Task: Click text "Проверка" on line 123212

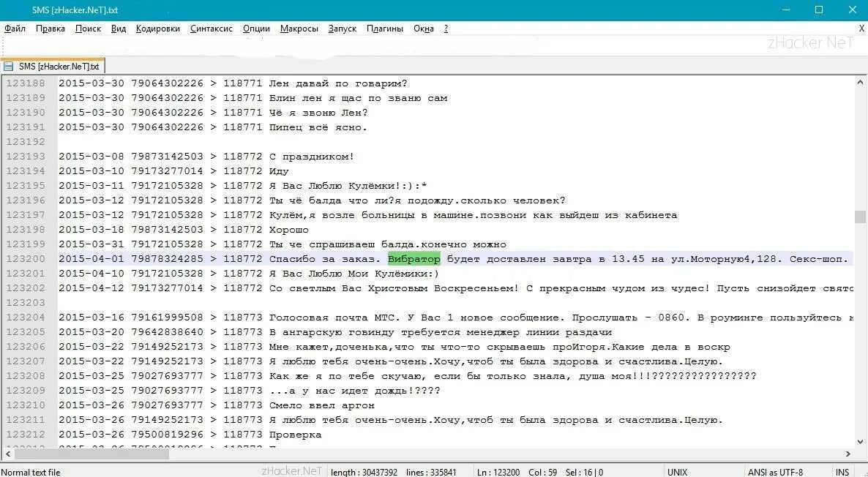Action: [x=295, y=435]
